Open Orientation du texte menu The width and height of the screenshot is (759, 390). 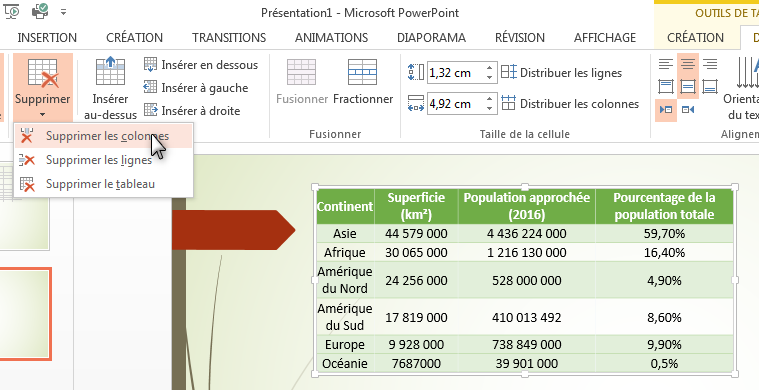742,88
